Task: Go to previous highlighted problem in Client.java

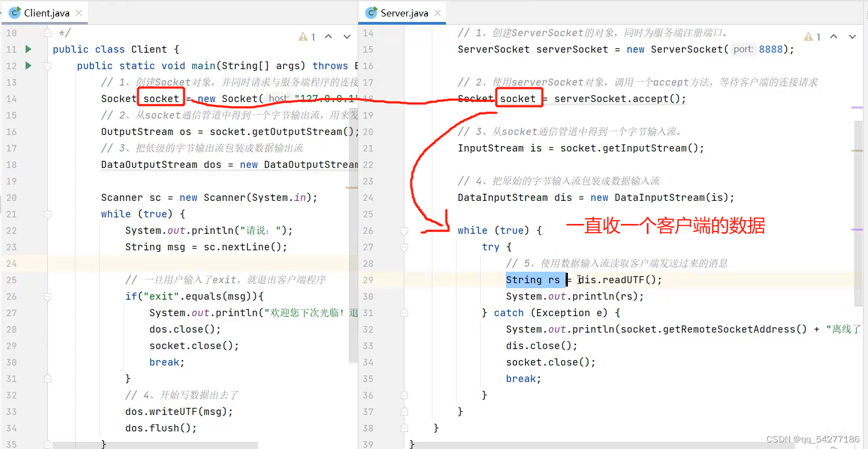Action: click(328, 37)
